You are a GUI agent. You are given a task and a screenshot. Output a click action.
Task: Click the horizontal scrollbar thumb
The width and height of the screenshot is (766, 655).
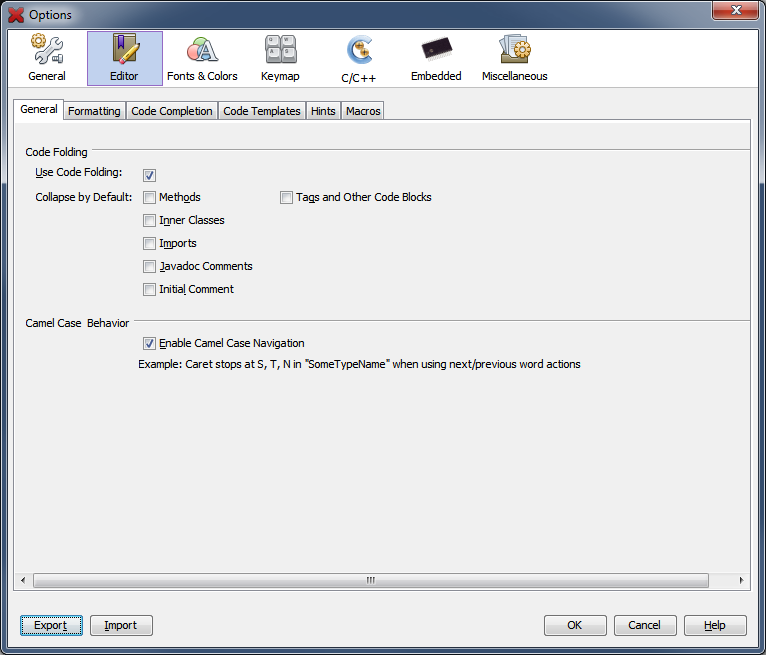pyautogui.click(x=371, y=580)
